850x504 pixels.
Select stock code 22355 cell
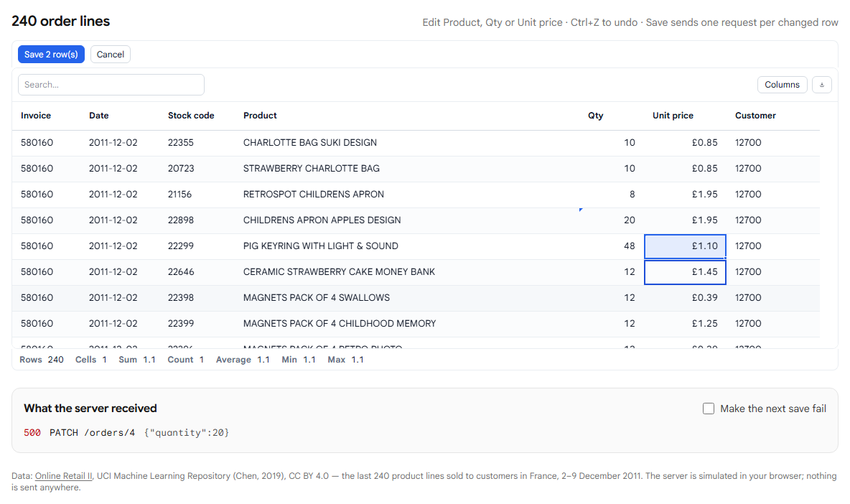click(x=197, y=143)
